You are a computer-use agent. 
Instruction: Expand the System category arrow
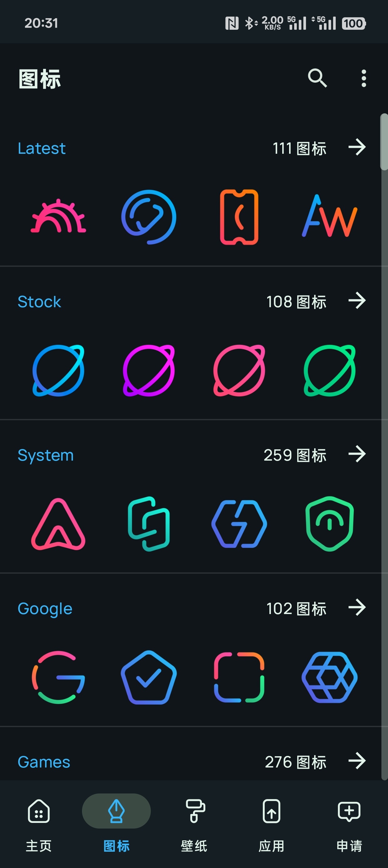click(357, 454)
